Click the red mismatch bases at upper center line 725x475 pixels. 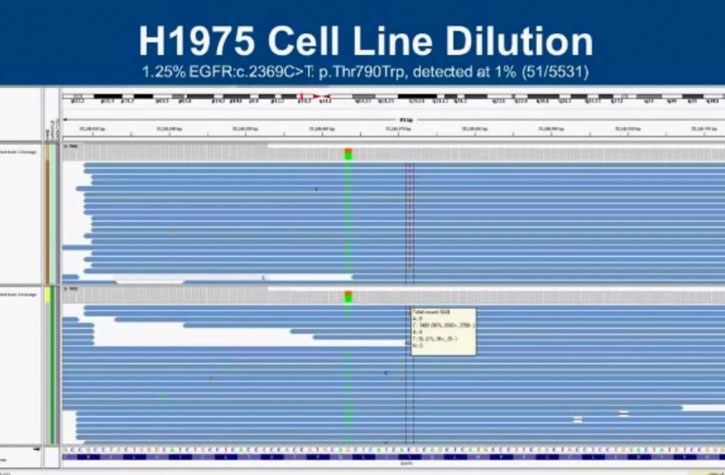pyautogui.click(x=410, y=220)
